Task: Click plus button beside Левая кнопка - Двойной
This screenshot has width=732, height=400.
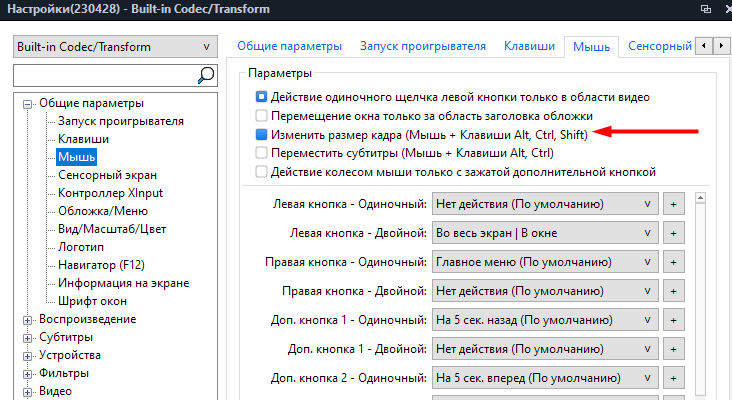Action: [x=674, y=233]
